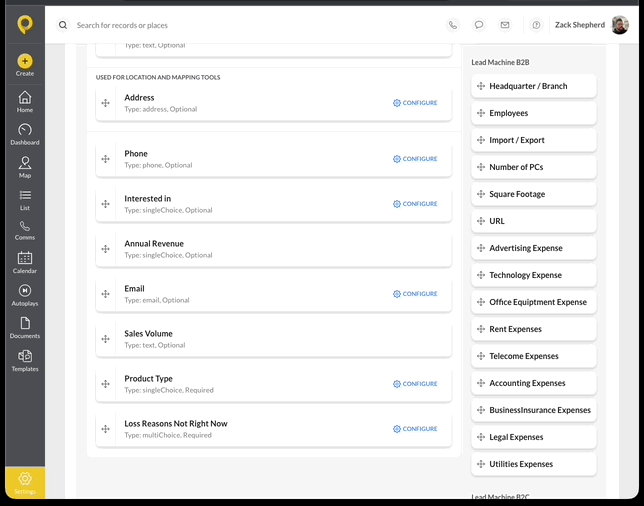
Task: Click the phone icon in top bar
Action: tap(453, 25)
